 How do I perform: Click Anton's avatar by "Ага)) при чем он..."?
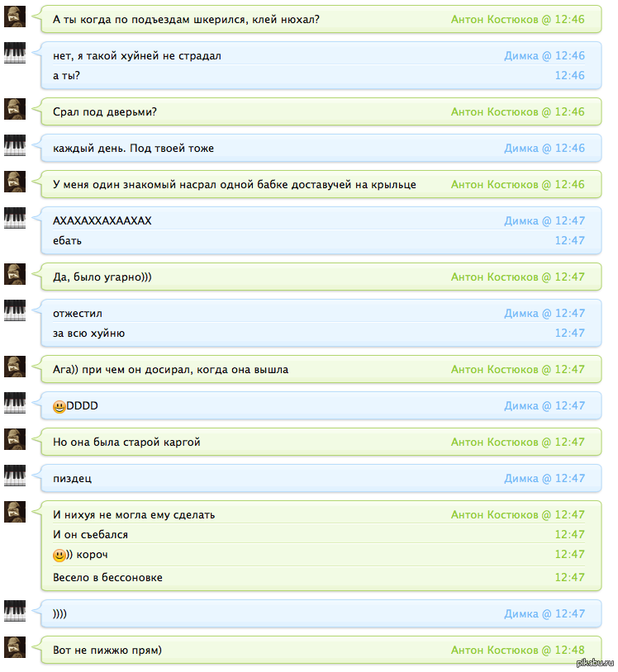(15, 367)
